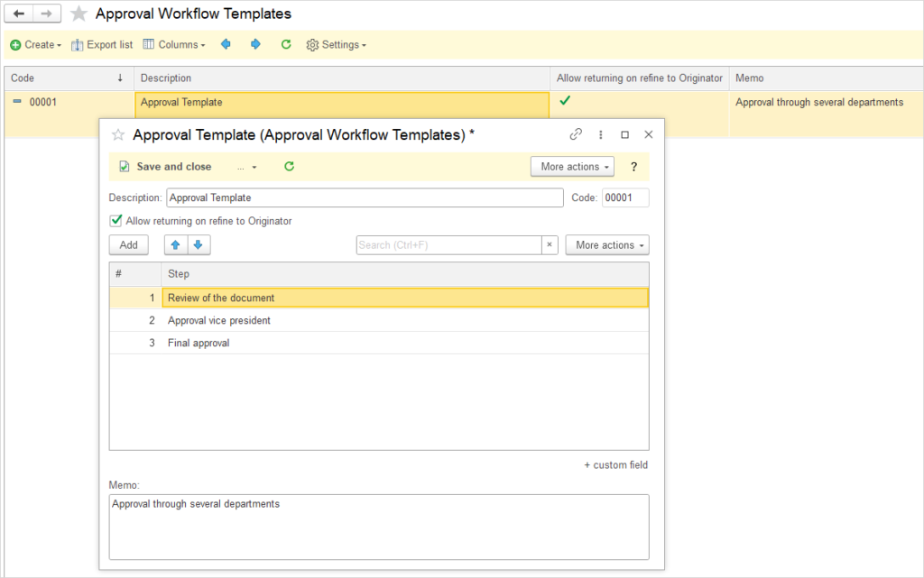924x578 pixels.
Task: Expand the Columns dropdown
Action: coord(175,44)
